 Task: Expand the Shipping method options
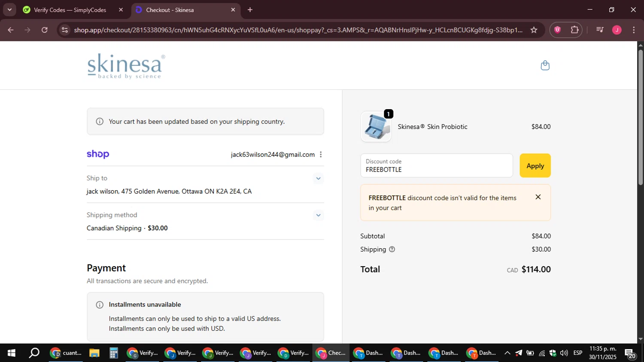point(318,215)
